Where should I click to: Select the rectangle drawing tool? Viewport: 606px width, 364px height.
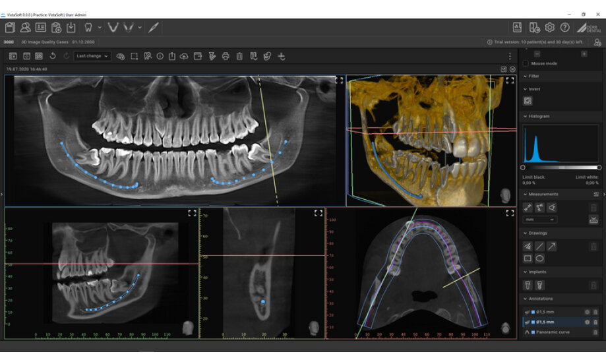tap(528, 258)
